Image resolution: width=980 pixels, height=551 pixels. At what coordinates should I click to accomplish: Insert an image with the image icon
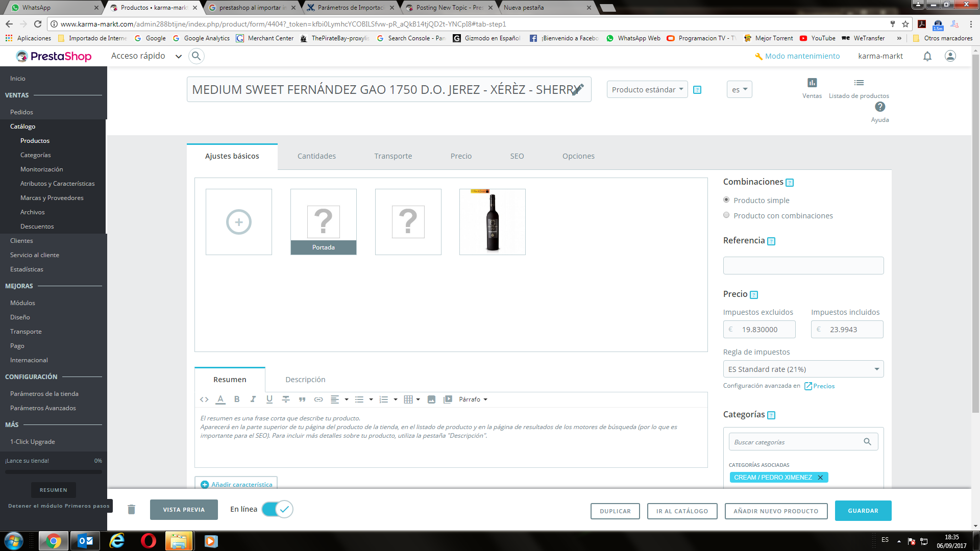pos(431,399)
